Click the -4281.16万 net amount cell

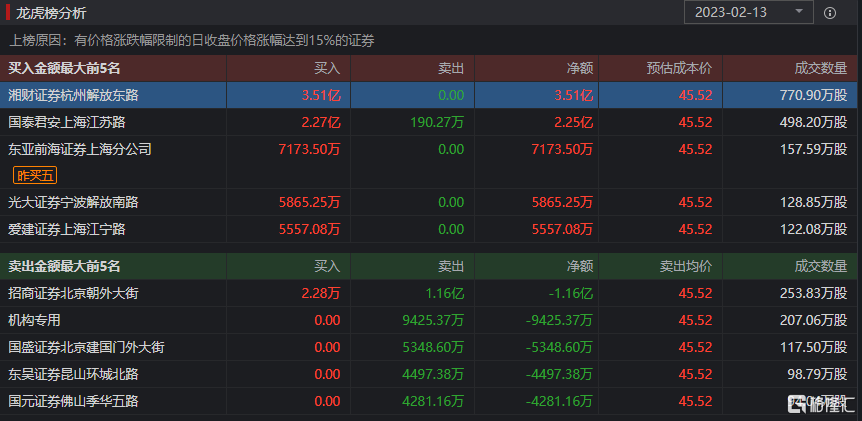tap(560, 402)
